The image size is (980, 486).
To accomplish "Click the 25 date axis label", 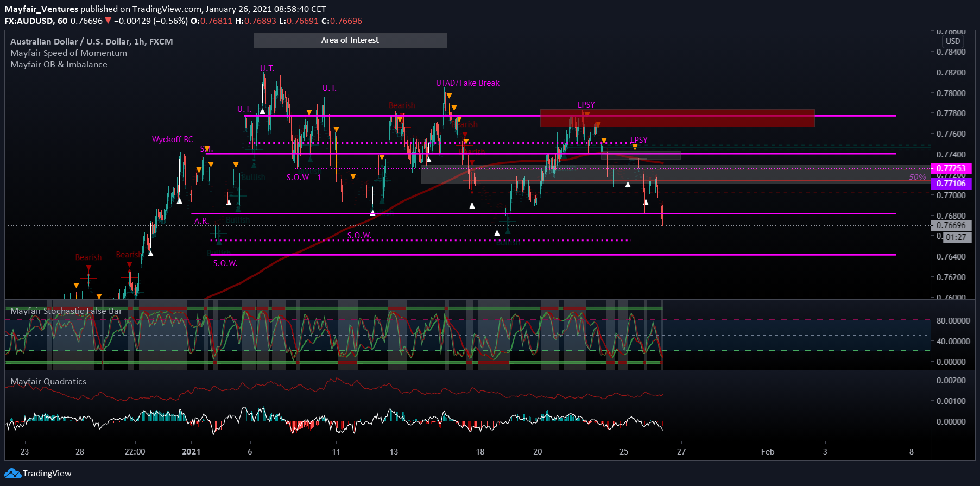I will coord(624,452).
